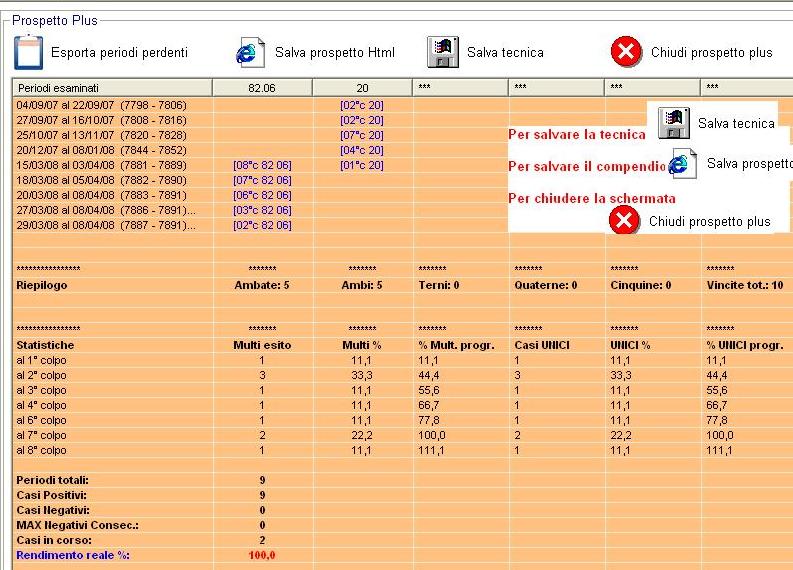Select the 'Periodi esaminati' column header

tap(112, 88)
